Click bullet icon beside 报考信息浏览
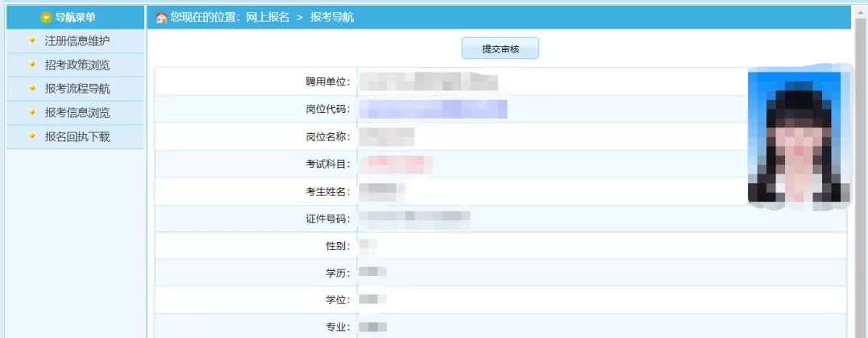 click(x=32, y=113)
